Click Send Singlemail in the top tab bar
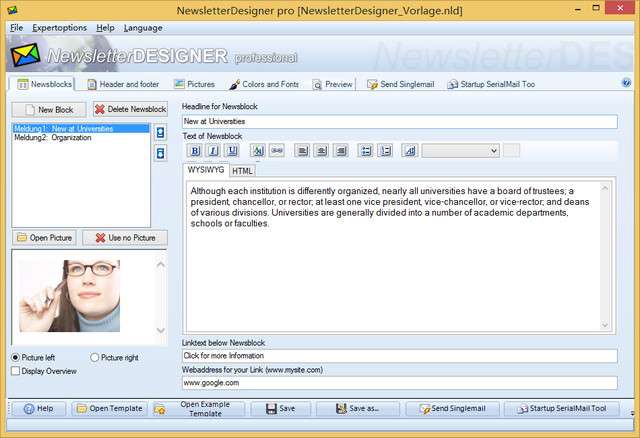Screen dimensions: 640x438 point(400,84)
